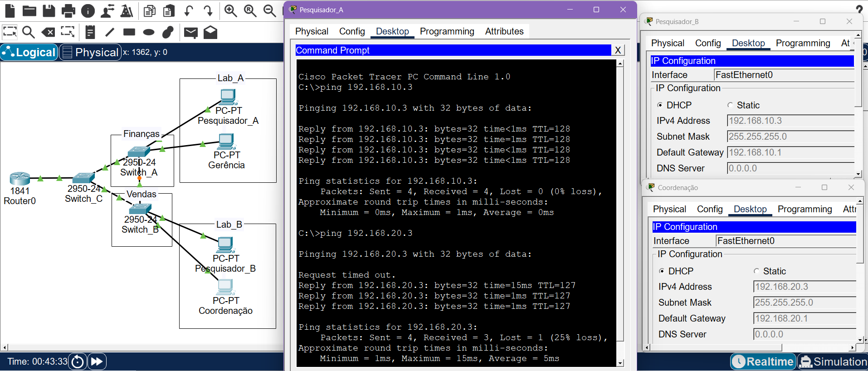The width and height of the screenshot is (868, 371).
Task: Open Interface dropdown in Coordenação window
Action: (x=786, y=241)
